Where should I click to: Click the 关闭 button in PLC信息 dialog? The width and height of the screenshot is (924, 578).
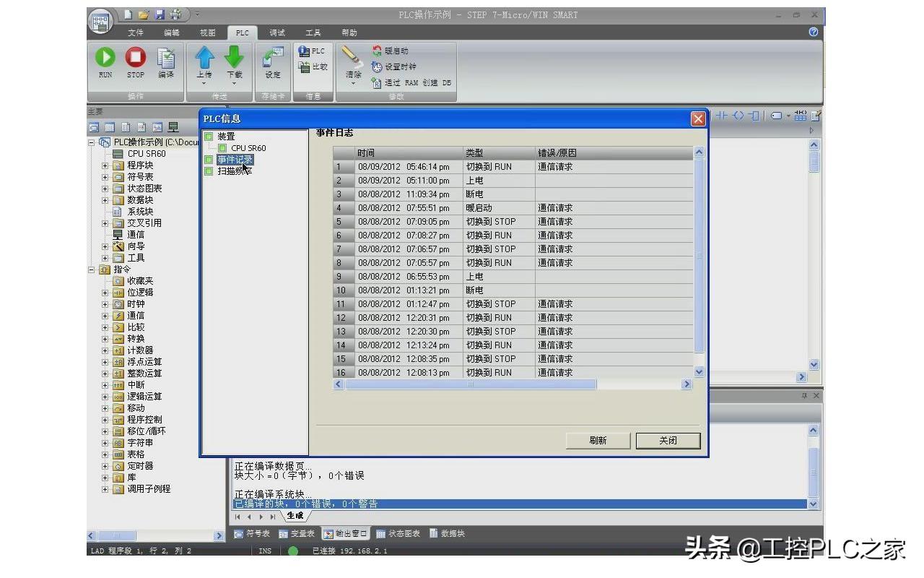pos(668,441)
